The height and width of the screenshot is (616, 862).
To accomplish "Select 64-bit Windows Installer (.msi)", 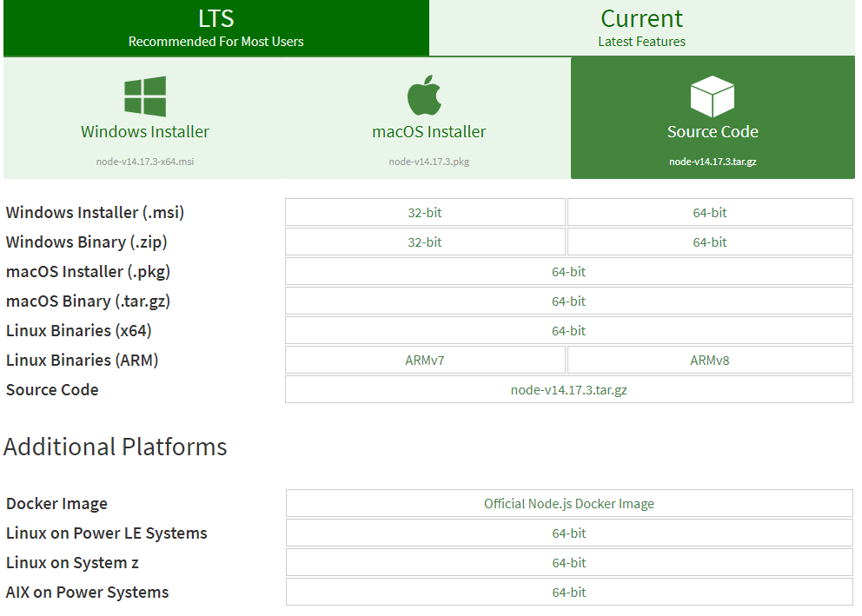I will 710,213.
